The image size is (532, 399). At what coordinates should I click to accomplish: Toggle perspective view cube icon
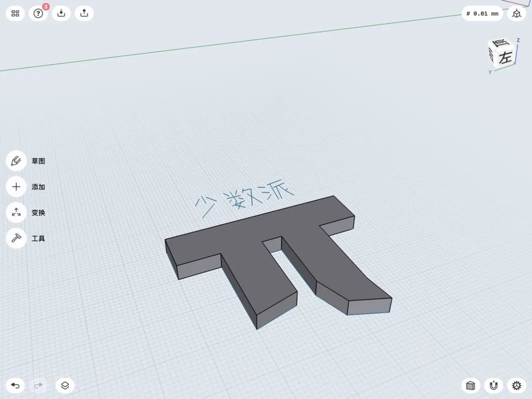point(516,14)
